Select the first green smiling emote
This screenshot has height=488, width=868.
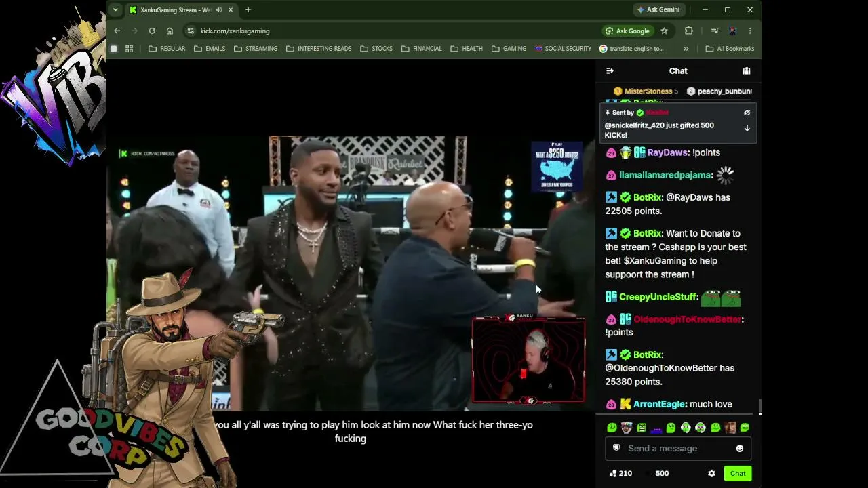(612, 428)
